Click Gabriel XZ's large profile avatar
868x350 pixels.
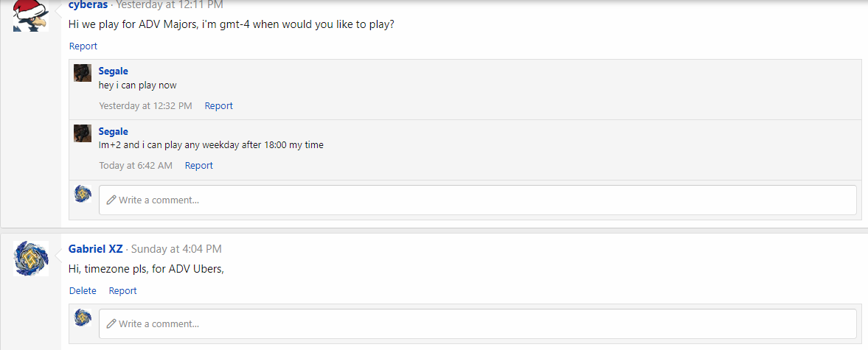tap(31, 259)
